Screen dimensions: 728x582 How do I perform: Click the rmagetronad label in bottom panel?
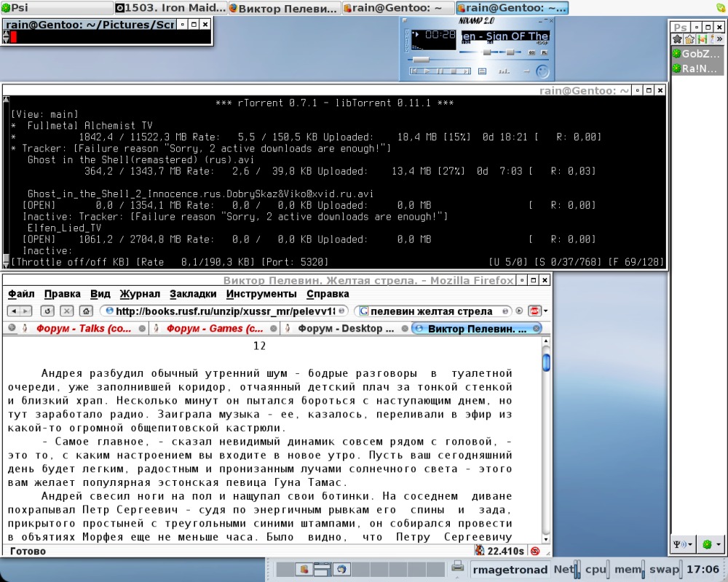tap(510, 570)
